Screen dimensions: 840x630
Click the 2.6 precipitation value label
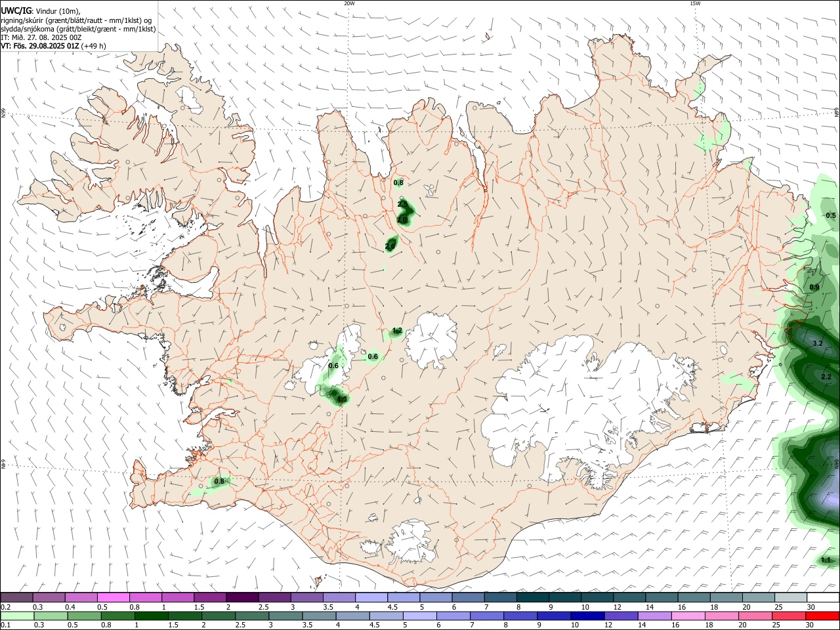[390, 246]
